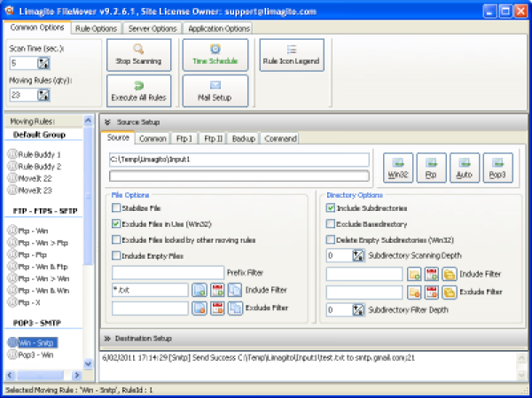Click folders icon beside directory Include Filter
The width and height of the screenshot is (532, 398).
coord(450,274)
